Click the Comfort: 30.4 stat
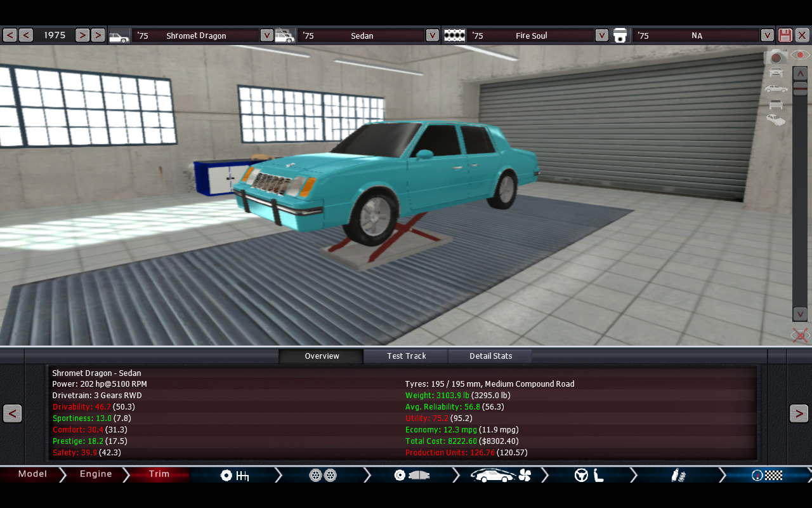Image resolution: width=812 pixels, height=508 pixels. [x=77, y=430]
